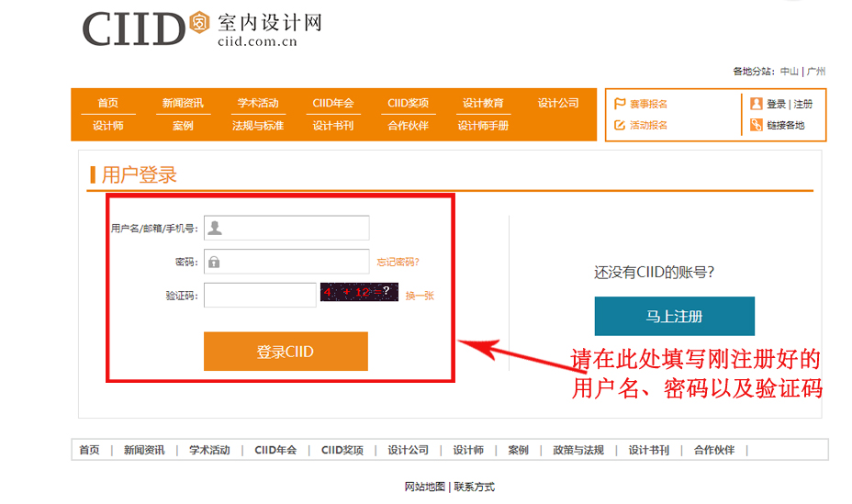
Task: Click the 联系方式 link at the bottom
Action: coord(475,487)
